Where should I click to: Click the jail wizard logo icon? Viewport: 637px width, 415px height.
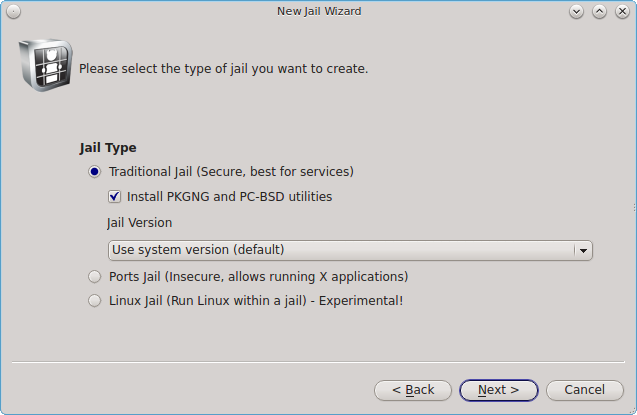(x=46, y=65)
